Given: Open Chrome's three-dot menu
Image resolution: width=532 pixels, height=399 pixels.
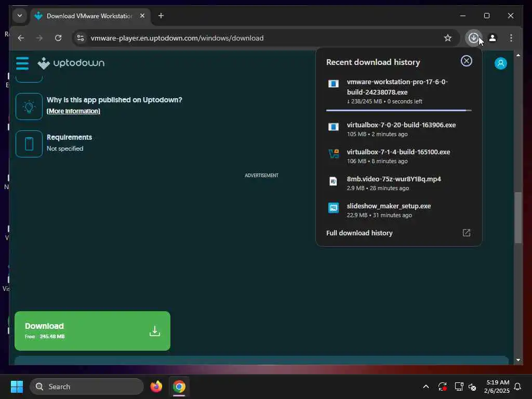Looking at the screenshot, I should point(511,38).
